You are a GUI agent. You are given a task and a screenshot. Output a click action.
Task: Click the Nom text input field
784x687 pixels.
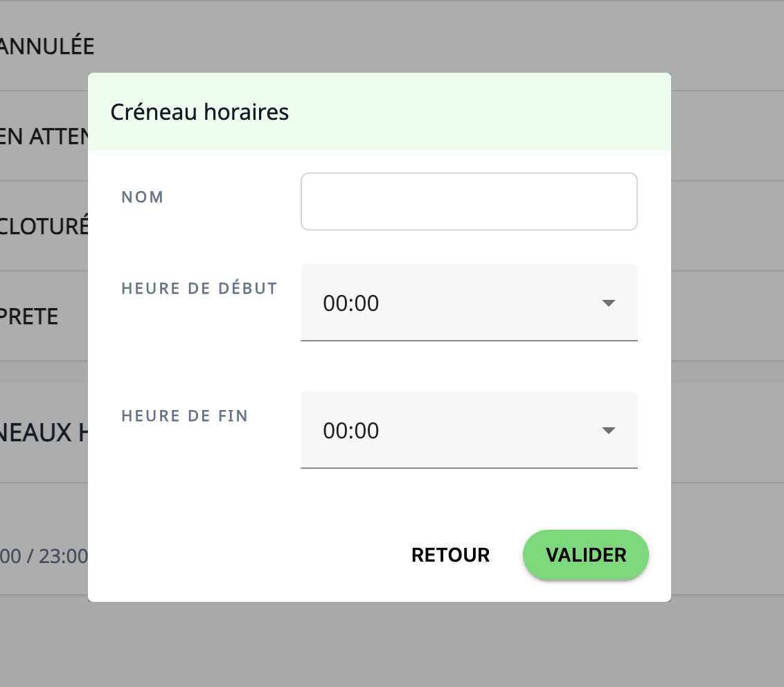click(x=469, y=202)
